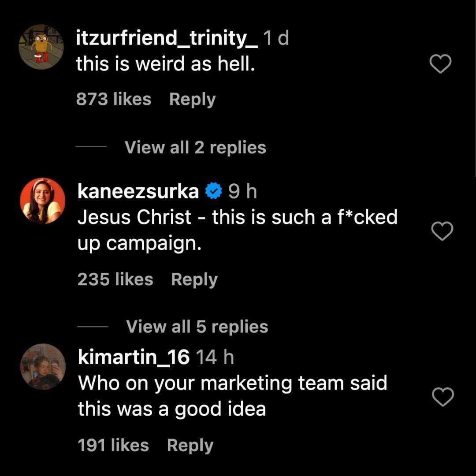
Task: View the 235 likes list
Action: tap(115, 279)
